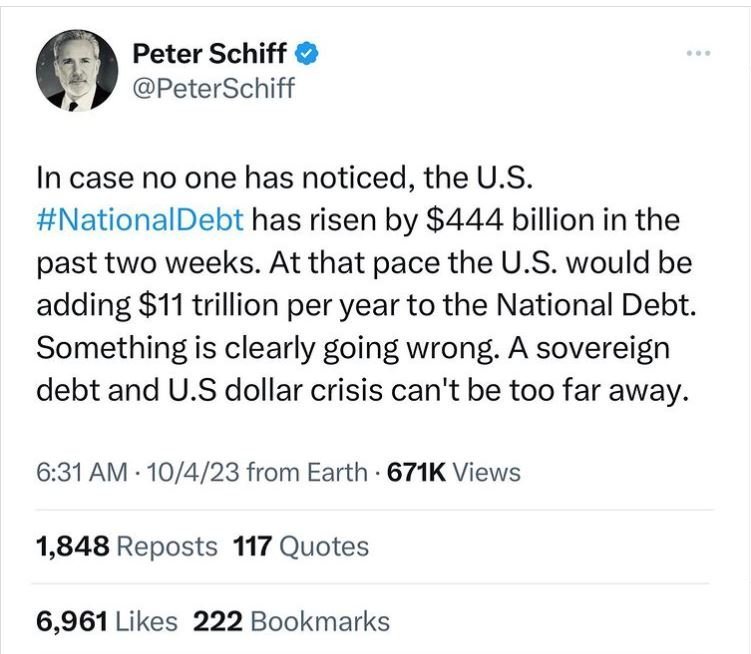Click the 'Reposts' label text

167,547
